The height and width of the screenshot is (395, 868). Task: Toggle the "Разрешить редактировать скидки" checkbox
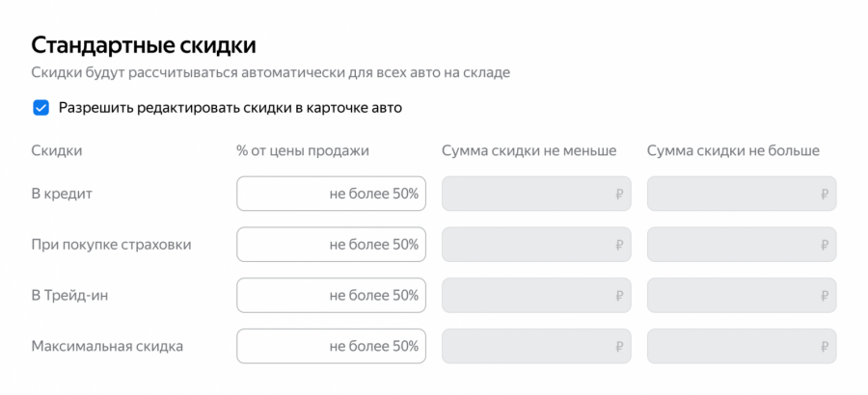(x=41, y=108)
